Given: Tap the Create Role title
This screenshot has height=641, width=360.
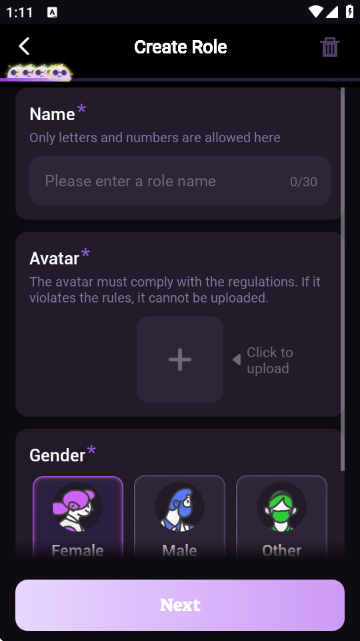Looking at the screenshot, I should point(180,47).
